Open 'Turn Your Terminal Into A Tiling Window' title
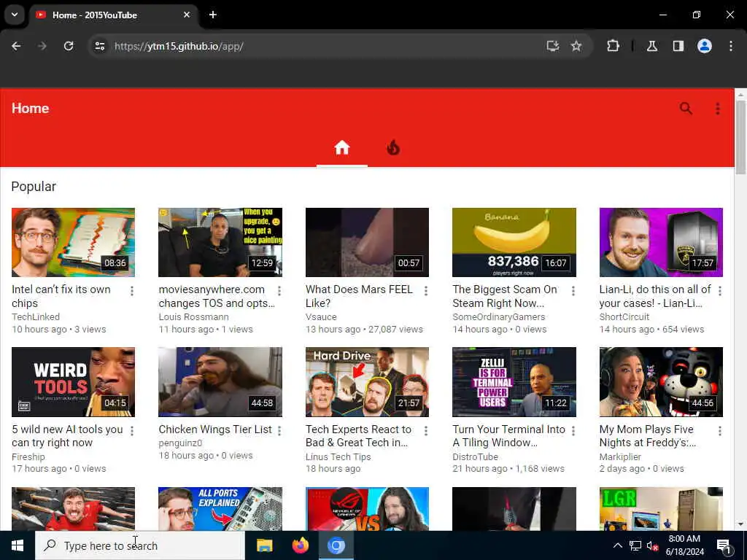The height and width of the screenshot is (560, 747). [508, 436]
